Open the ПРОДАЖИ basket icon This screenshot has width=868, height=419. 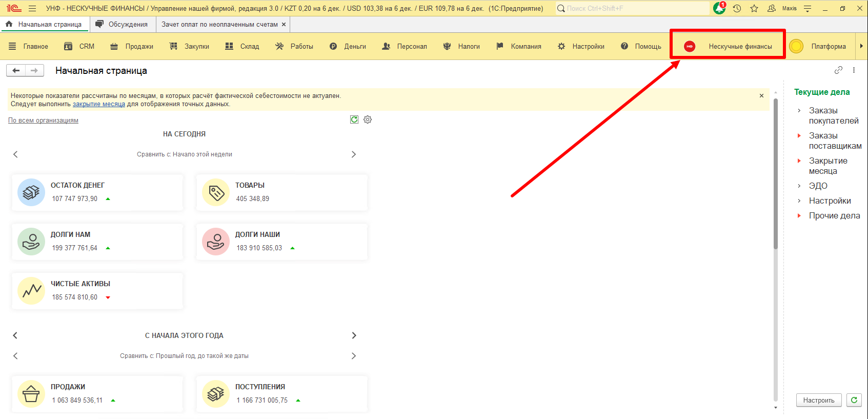(31, 394)
